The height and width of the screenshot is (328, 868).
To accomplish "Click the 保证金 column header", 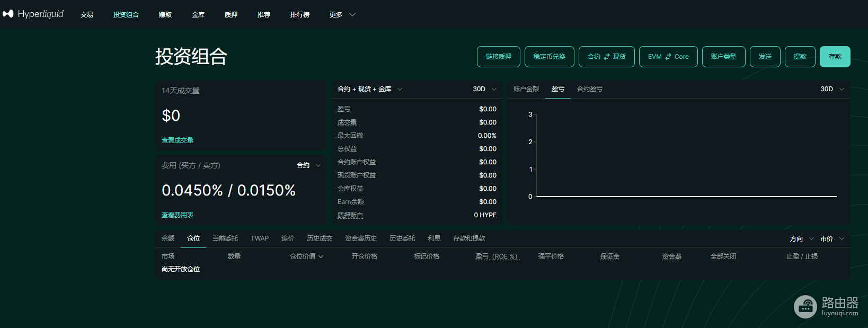I will coord(610,256).
